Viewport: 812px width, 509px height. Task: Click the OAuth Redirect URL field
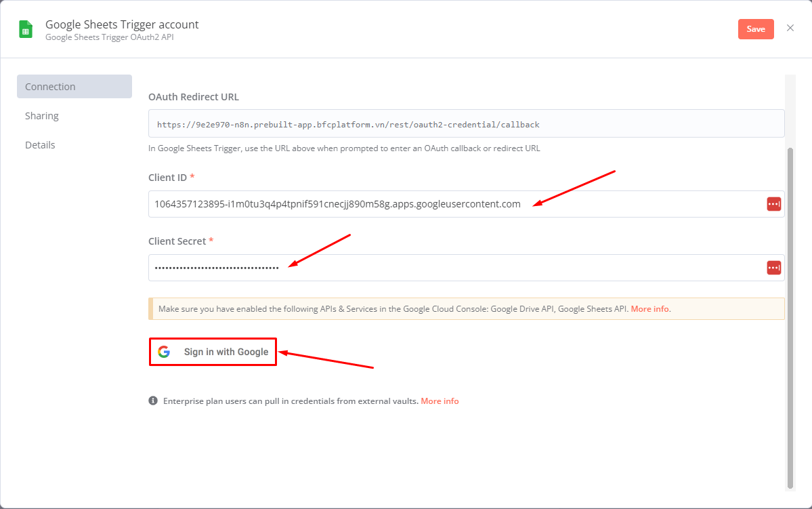tap(466, 124)
